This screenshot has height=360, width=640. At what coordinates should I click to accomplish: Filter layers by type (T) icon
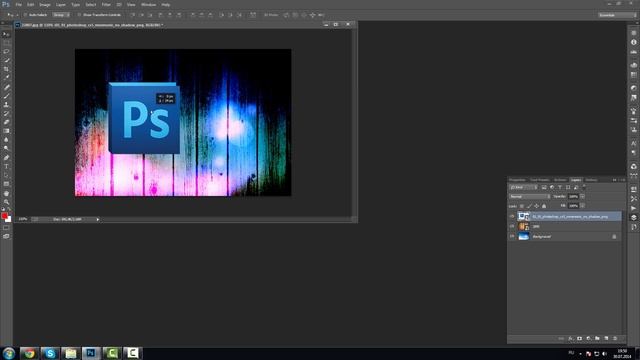click(560, 187)
